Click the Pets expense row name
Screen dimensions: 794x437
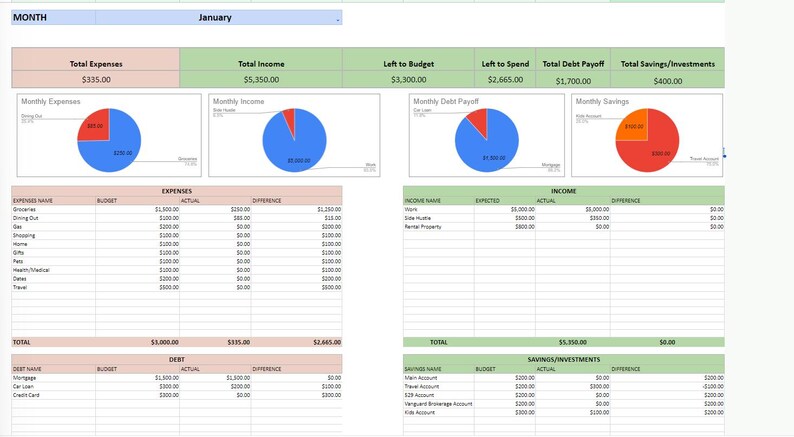tap(53, 261)
